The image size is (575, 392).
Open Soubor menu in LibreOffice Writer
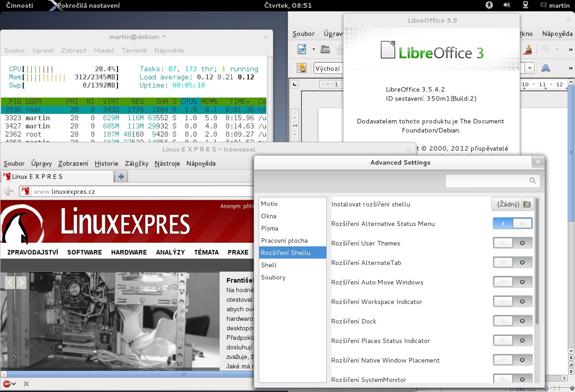304,34
